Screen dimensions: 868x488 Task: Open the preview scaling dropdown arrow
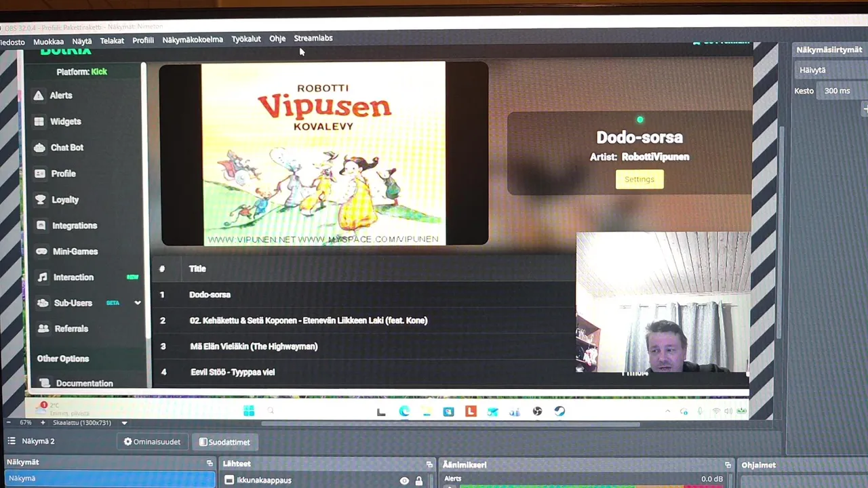[124, 423]
